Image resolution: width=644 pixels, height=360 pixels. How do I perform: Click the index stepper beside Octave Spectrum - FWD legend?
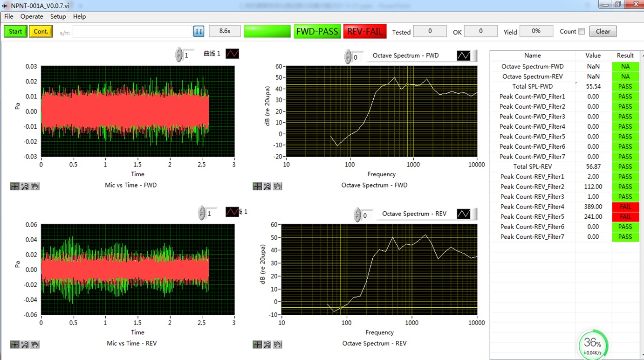(x=348, y=57)
